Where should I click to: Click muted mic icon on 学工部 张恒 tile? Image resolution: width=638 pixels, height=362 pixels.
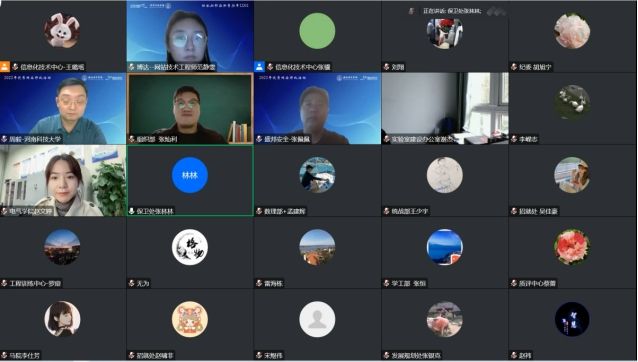click(x=387, y=283)
